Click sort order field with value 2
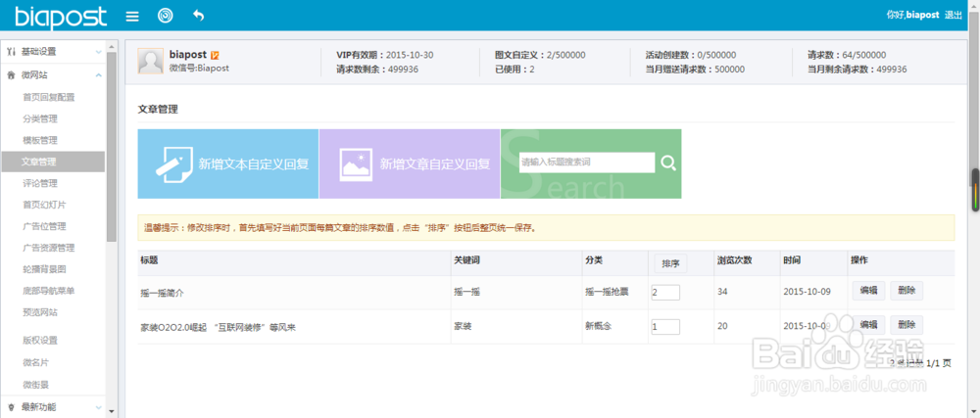The image size is (980, 418). pos(665,292)
